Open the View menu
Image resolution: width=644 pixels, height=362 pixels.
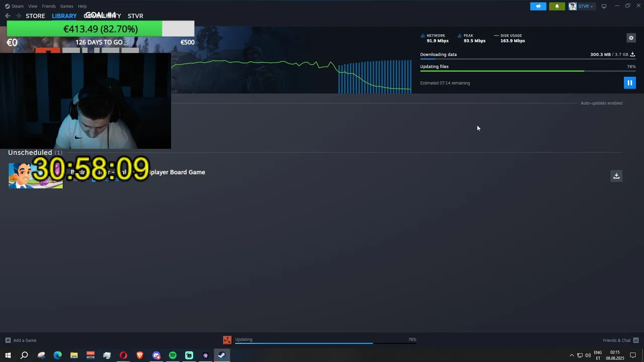pyautogui.click(x=33, y=6)
